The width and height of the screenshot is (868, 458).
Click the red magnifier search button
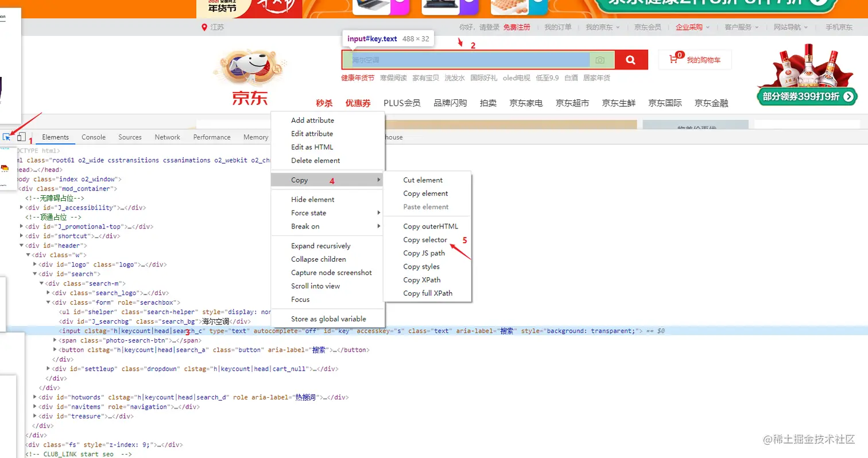631,60
